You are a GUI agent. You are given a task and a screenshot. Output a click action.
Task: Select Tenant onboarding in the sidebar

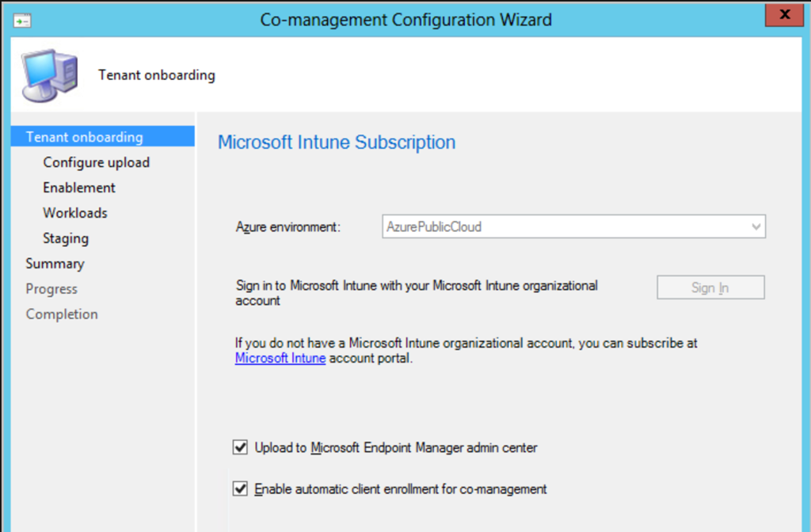coord(84,137)
